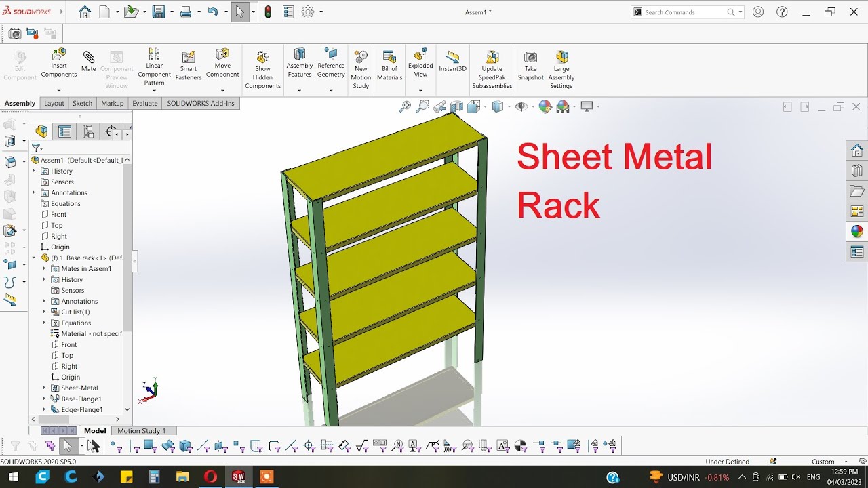868x488 pixels.
Task: Click the Search Commands field
Action: (x=684, y=12)
